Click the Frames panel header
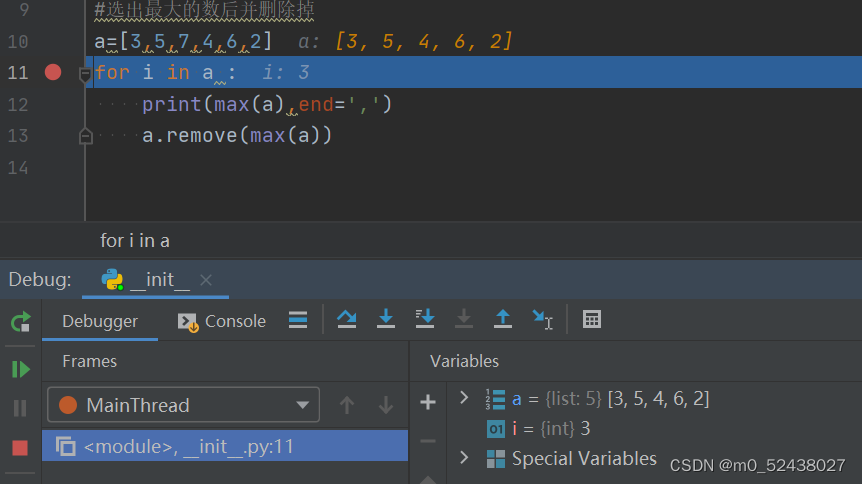 [x=90, y=361]
